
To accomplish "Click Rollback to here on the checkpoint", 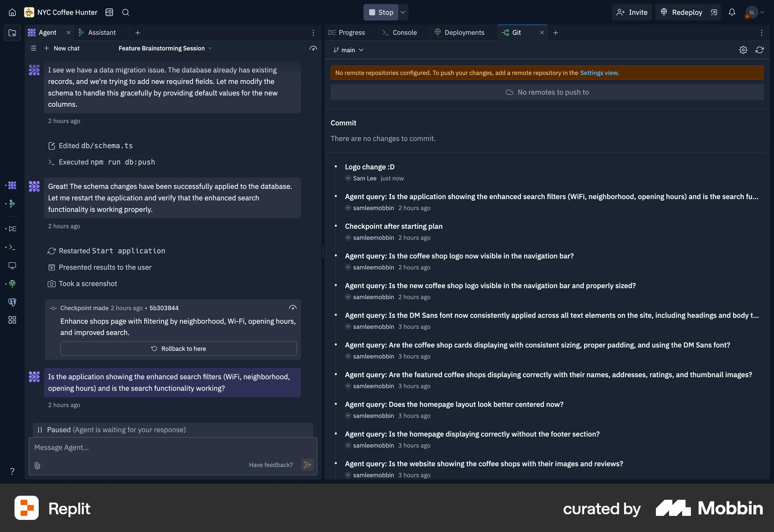I will click(x=179, y=348).
